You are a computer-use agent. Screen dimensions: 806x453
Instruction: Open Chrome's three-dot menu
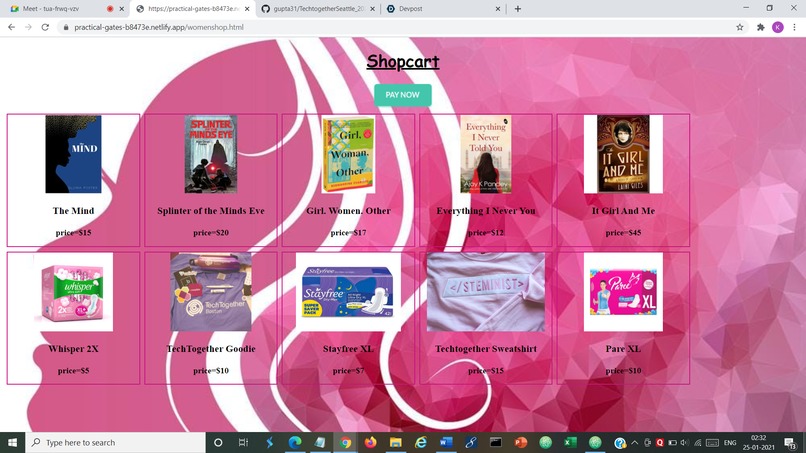pos(794,27)
